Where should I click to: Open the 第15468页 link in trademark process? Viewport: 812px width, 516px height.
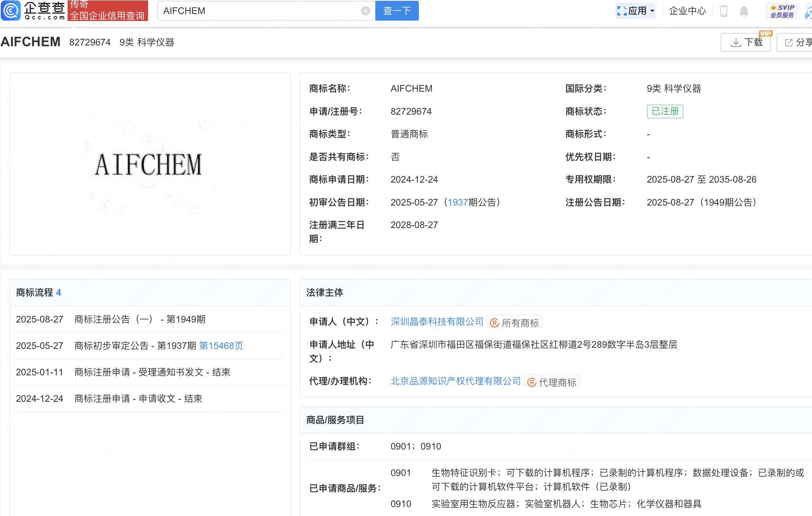221,346
